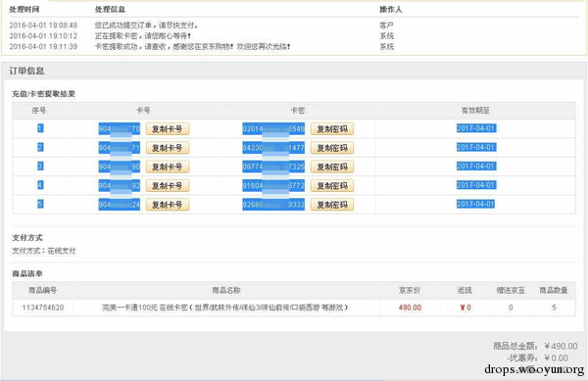The width and height of the screenshot is (588, 381).
Task: Click the 商品数量 column header
Action: (554, 290)
